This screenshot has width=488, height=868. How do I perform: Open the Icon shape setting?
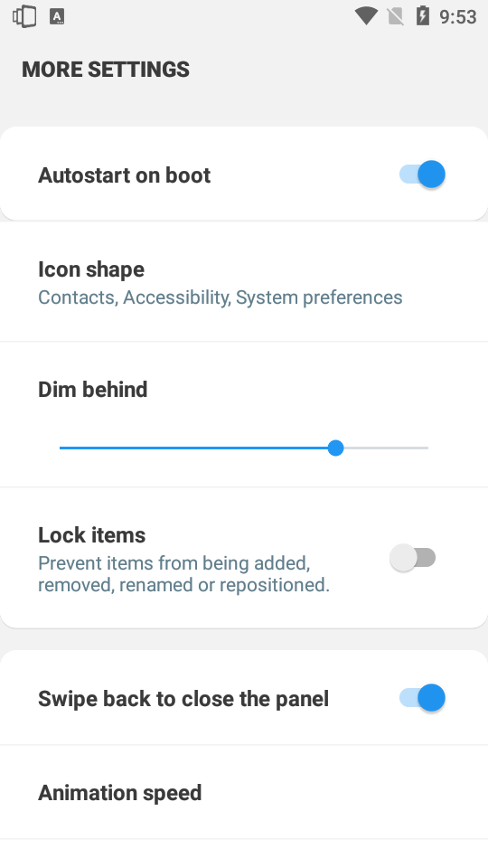244,282
